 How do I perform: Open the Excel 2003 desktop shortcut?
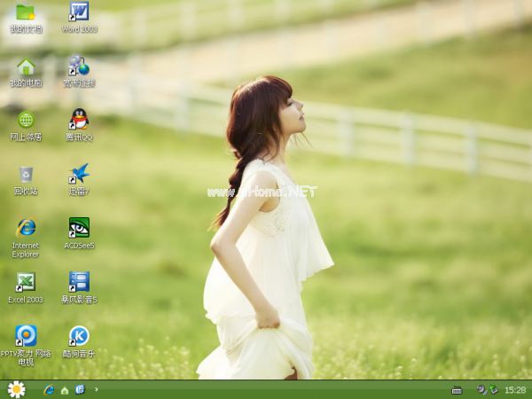[x=26, y=282]
